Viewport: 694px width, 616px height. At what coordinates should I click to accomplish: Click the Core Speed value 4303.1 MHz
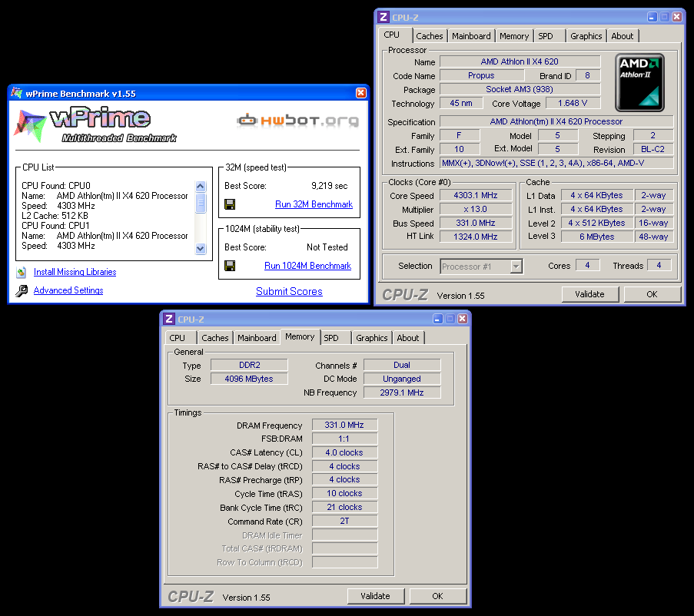[476, 195]
